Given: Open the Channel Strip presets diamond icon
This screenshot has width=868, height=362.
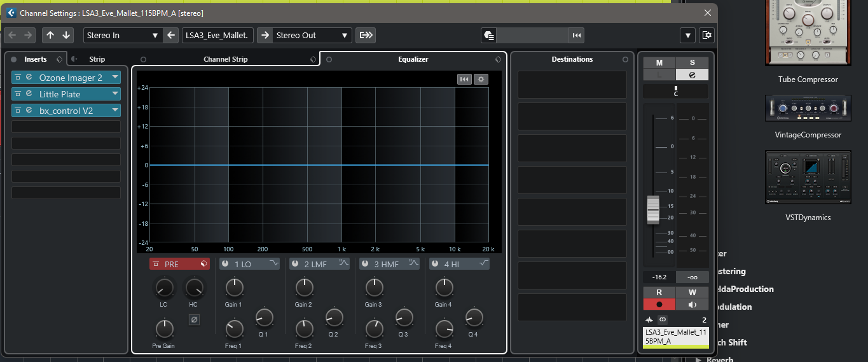Looking at the screenshot, I should coord(313,59).
